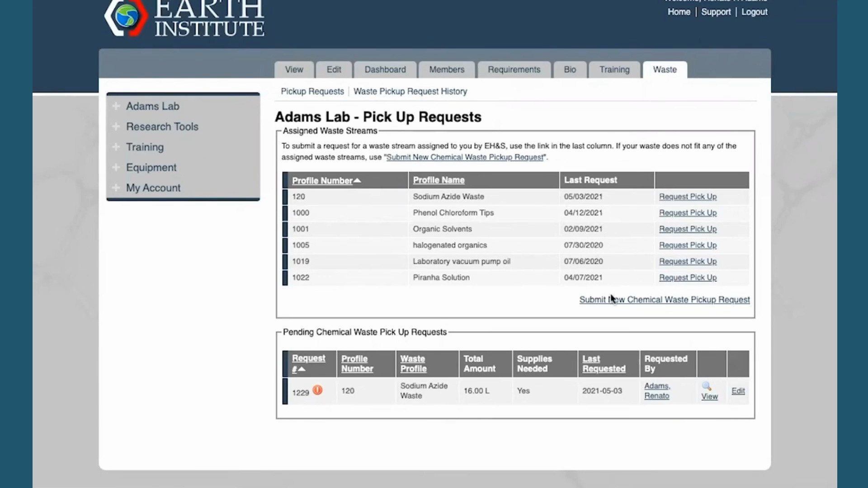
Task: Select the Sodium Azide Waste row
Action: [x=448, y=197]
